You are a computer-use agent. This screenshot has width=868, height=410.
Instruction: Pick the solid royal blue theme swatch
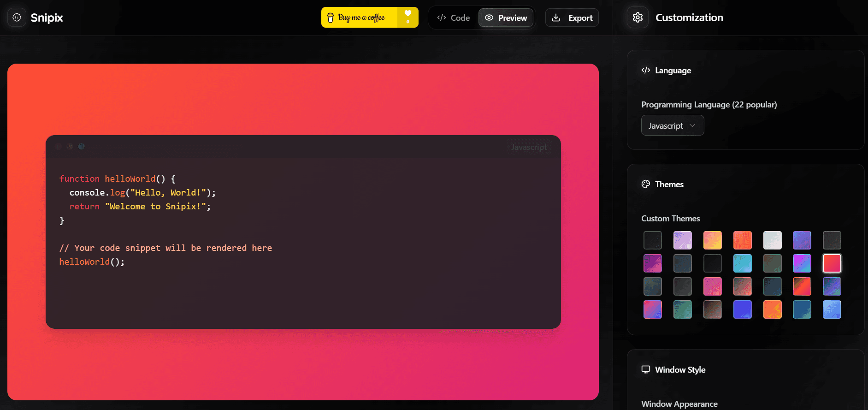coord(742,309)
